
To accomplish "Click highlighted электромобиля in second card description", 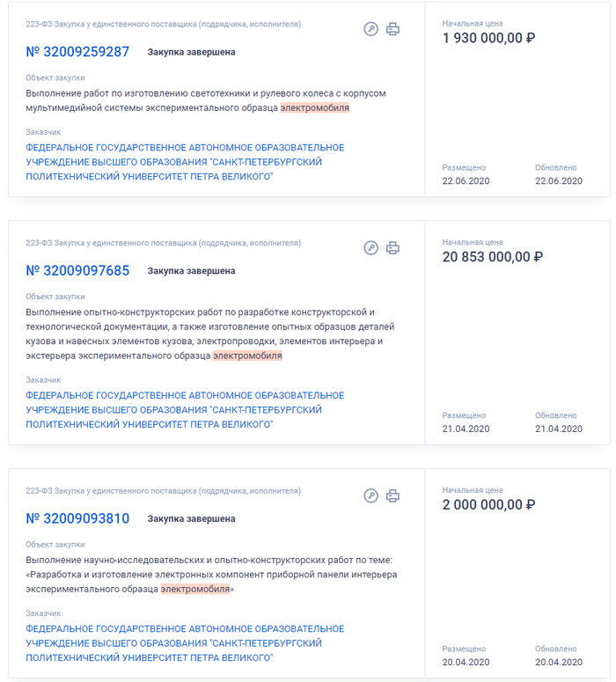I will (247, 356).
